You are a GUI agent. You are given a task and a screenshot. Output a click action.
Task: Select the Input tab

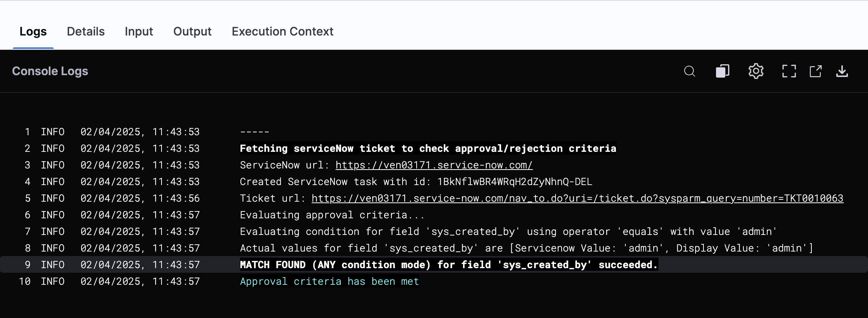coord(139,31)
